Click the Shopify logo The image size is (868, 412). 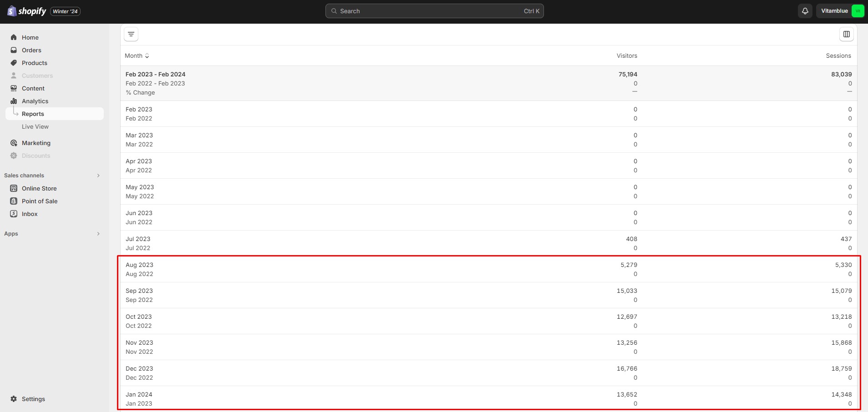(27, 11)
